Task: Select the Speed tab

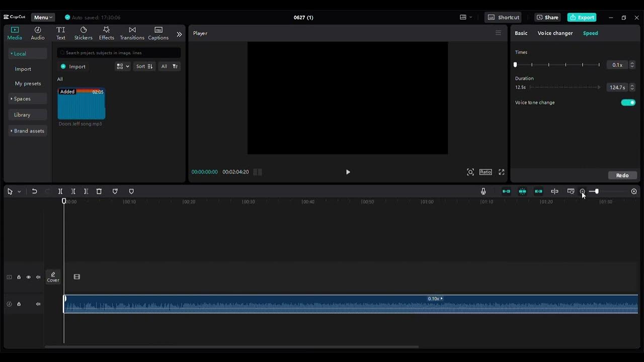Action: 590,33
